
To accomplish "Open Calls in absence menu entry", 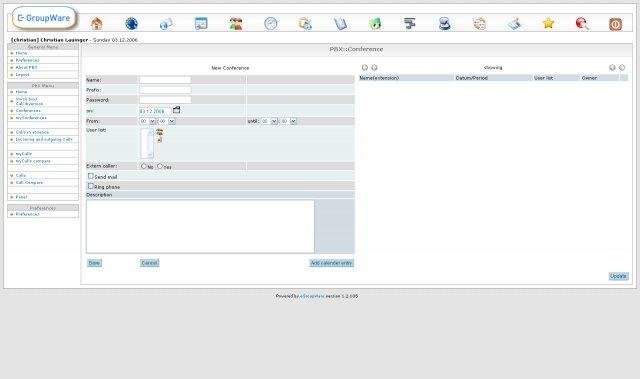I will pyautogui.click(x=32, y=132).
